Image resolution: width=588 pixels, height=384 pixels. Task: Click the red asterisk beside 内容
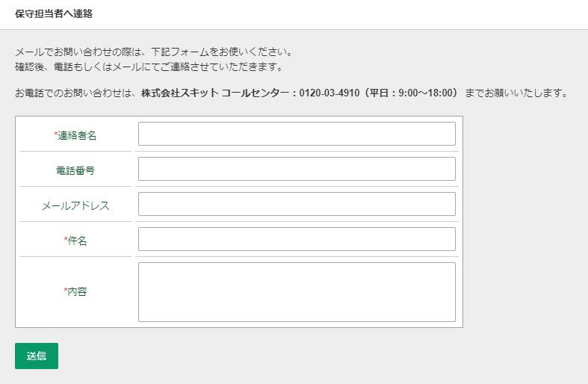66,291
